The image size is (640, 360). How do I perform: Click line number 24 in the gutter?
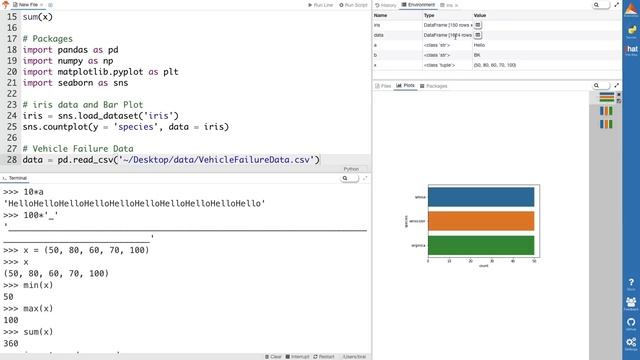12,116
